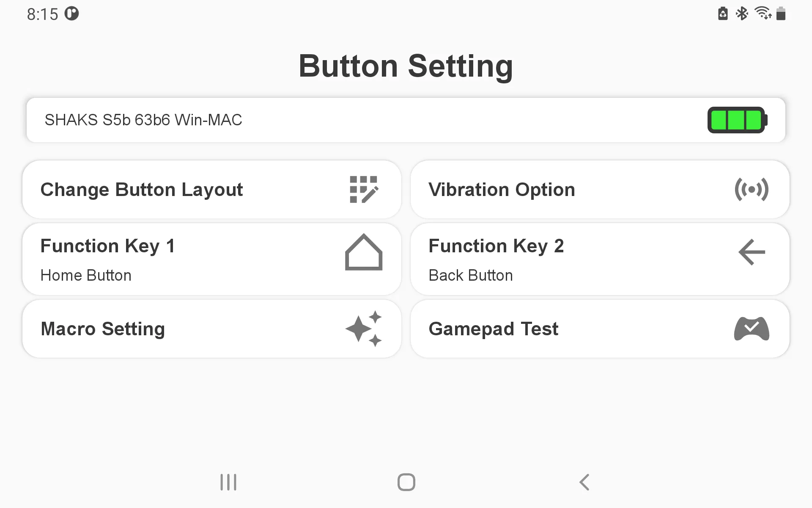
Task: Tap the gamepad checkmark icon
Action: (752, 329)
